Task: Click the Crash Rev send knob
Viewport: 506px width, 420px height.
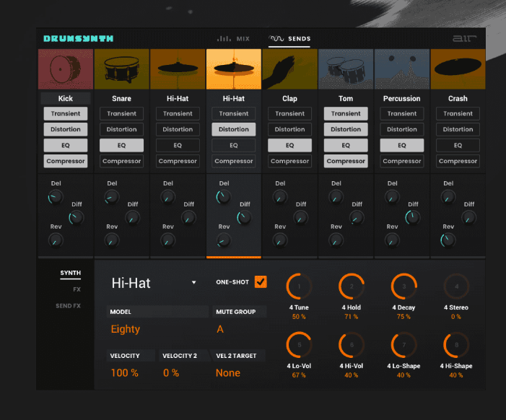Action: tap(448, 240)
